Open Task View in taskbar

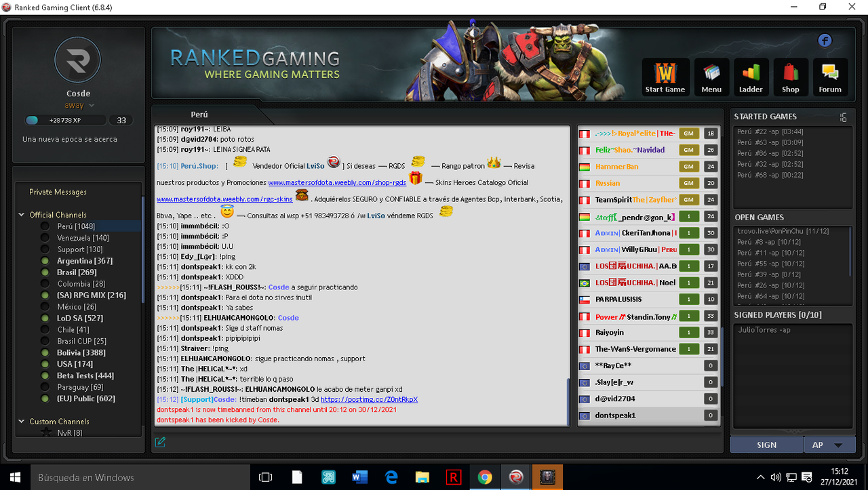pos(265,477)
